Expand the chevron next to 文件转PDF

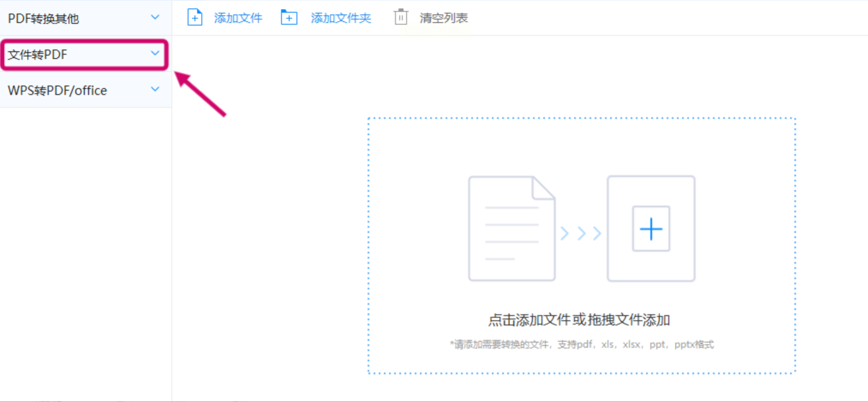click(x=155, y=53)
